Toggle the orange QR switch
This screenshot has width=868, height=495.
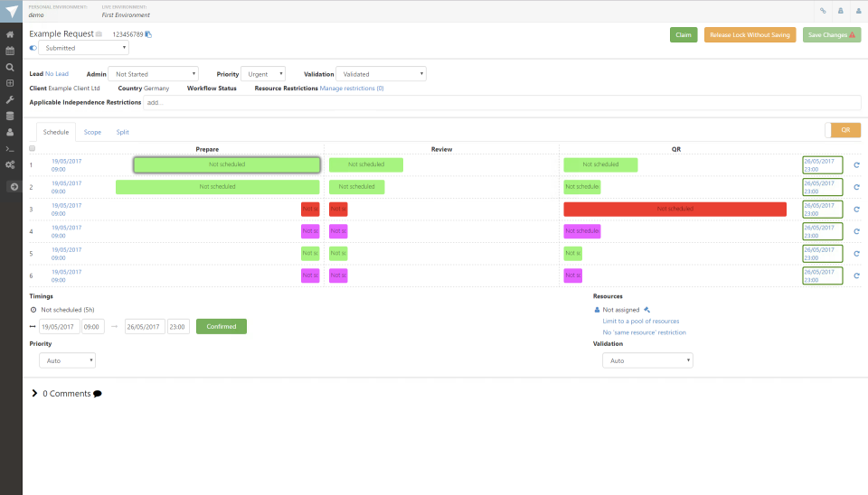(x=843, y=130)
